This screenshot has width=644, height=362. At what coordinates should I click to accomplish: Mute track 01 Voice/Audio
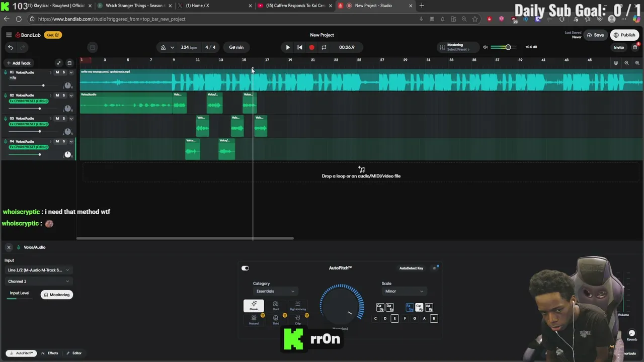[x=57, y=72]
